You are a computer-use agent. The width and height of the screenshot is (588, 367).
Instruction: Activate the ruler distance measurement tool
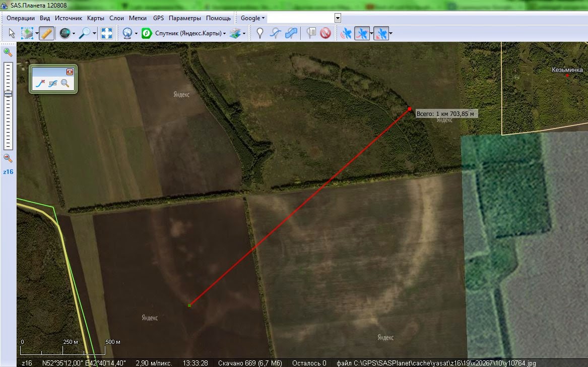pos(46,33)
